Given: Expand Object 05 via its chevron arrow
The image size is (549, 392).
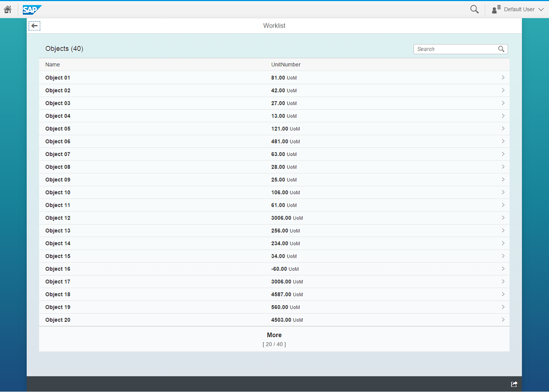Looking at the screenshot, I should click(x=503, y=129).
